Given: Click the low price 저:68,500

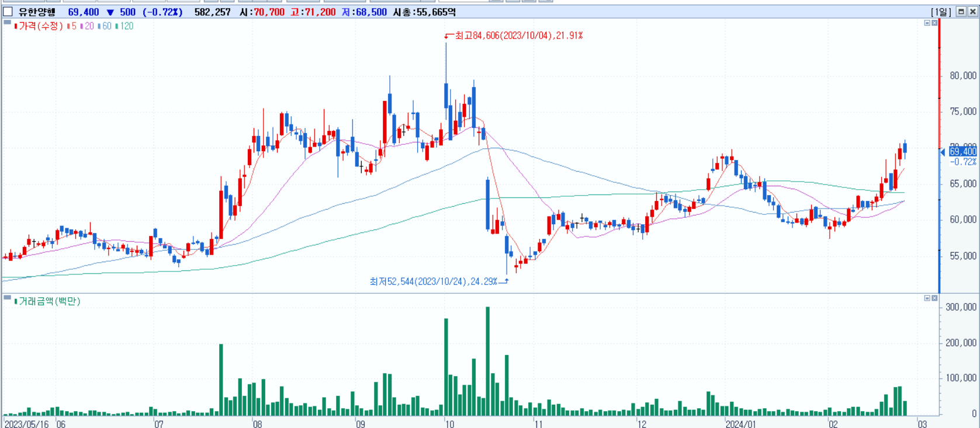Looking at the screenshot, I should click(x=364, y=12).
